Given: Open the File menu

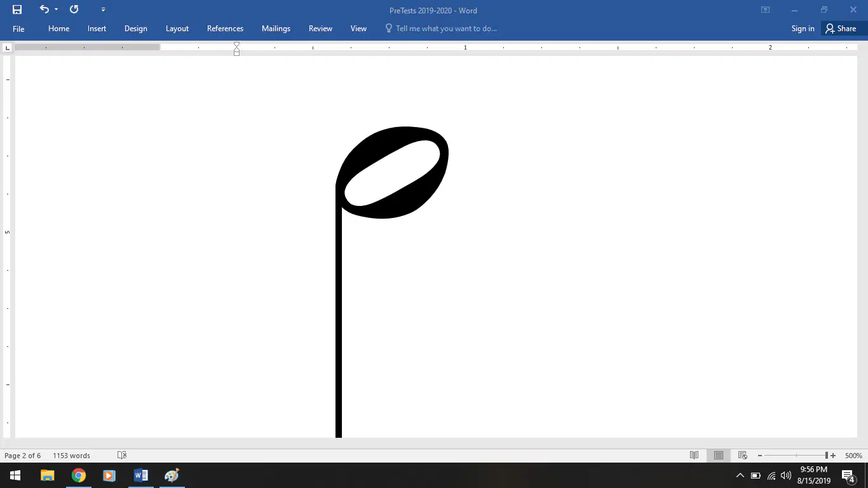Looking at the screenshot, I should click(18, 29).
